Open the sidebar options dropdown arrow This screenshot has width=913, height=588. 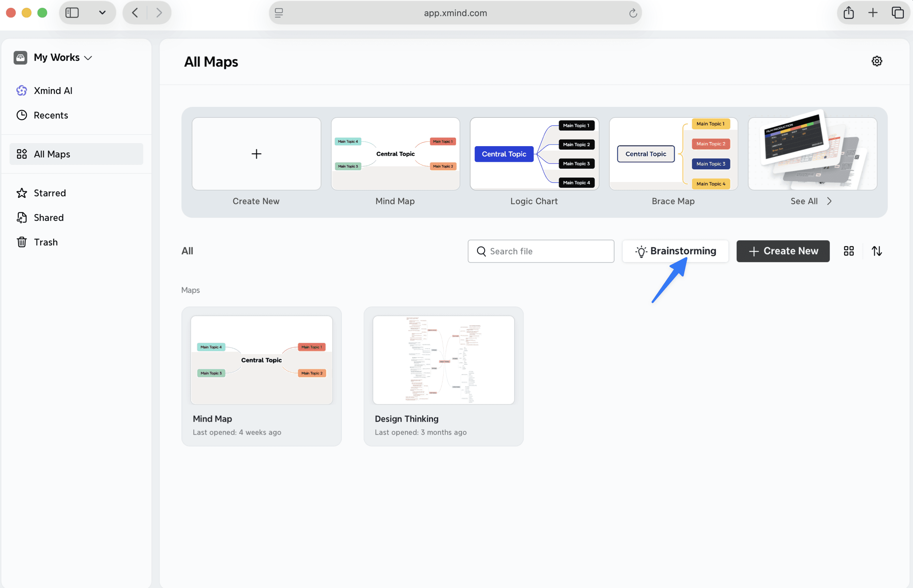[x=102, y=13]
